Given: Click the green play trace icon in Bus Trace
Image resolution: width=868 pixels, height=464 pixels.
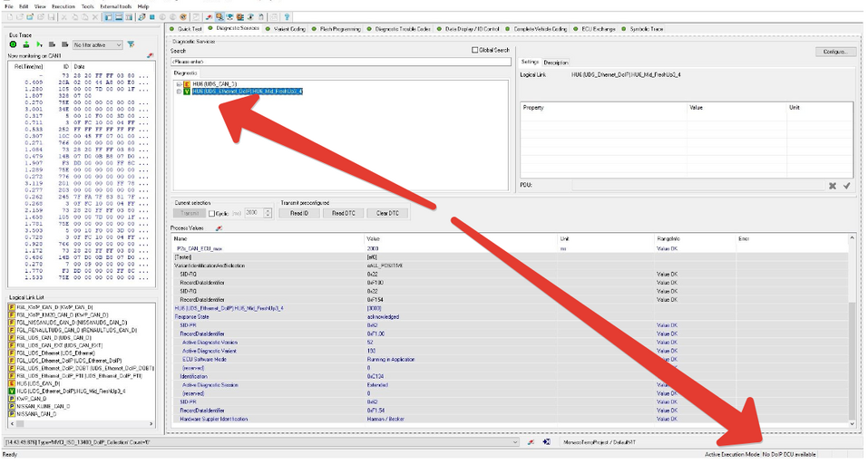Looking at the screenshot, I should pyautogui.click(x=39, y=44).
